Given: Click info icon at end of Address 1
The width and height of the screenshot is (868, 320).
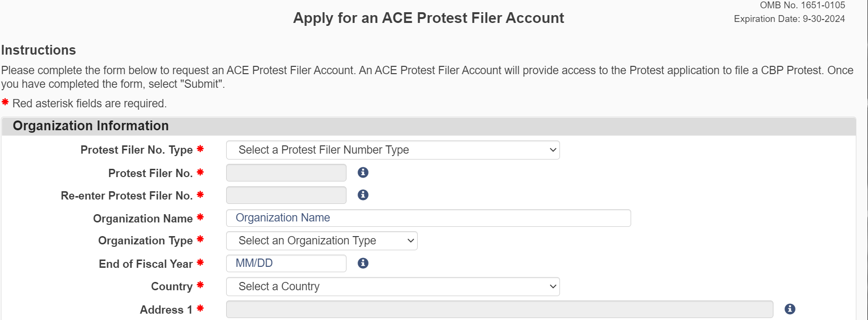Looking at the screenshot, I should coord(790,309).
